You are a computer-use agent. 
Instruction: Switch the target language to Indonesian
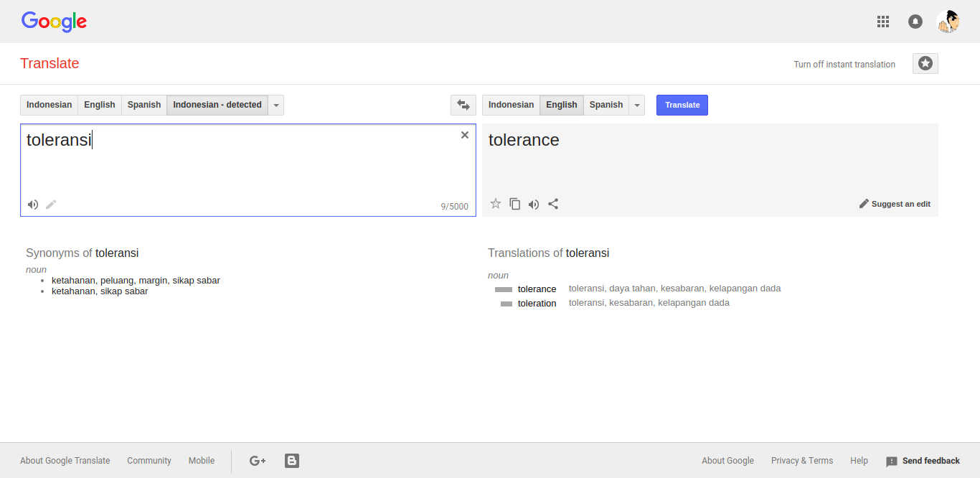coord(510,105)
